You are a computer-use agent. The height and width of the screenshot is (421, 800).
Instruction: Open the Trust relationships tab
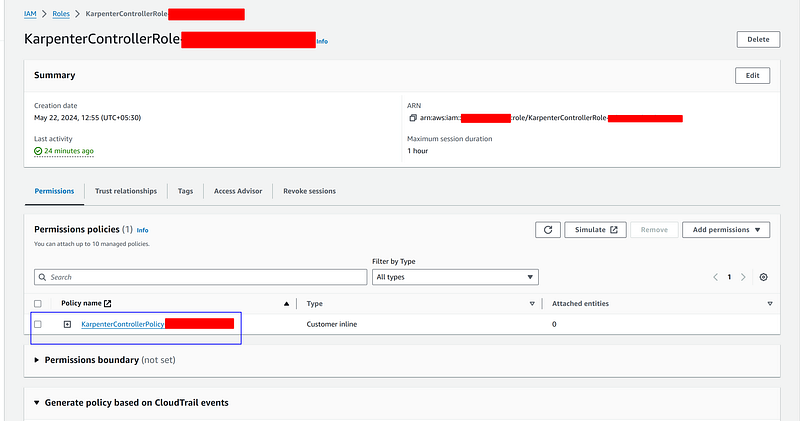pos(126,191)
